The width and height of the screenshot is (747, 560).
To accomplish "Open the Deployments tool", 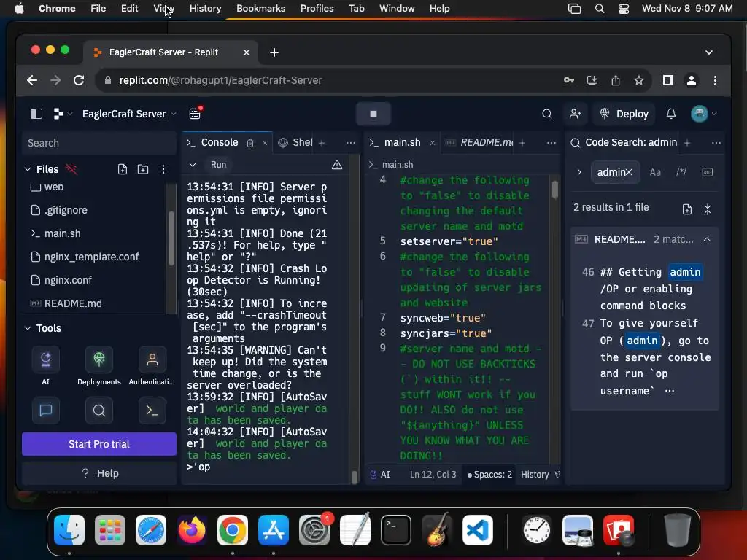I will click(x=99, y=365).
